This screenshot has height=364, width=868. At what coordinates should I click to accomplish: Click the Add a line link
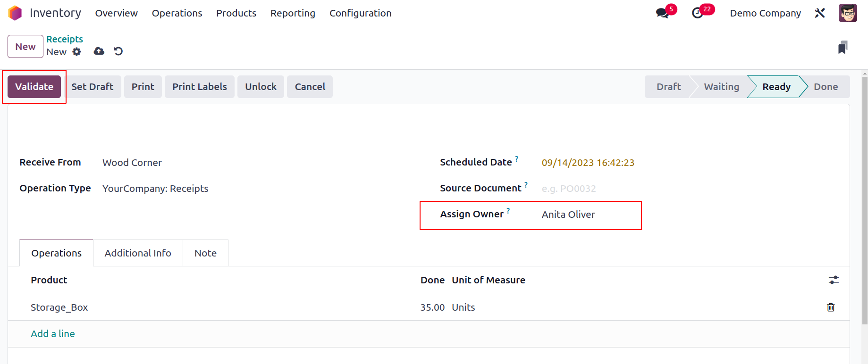[53, 334]
